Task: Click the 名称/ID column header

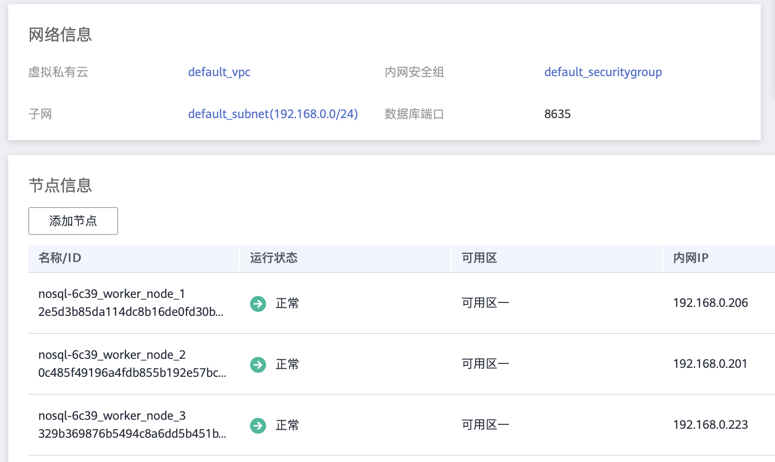Action: [60, 258]
